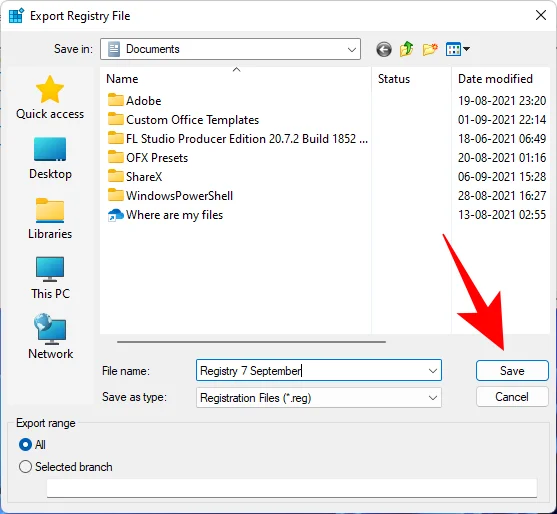Image resolution: width=557 pixels, height=514 pixels.
Task: Select the All export range option
Action: click(x=32, y=444)
